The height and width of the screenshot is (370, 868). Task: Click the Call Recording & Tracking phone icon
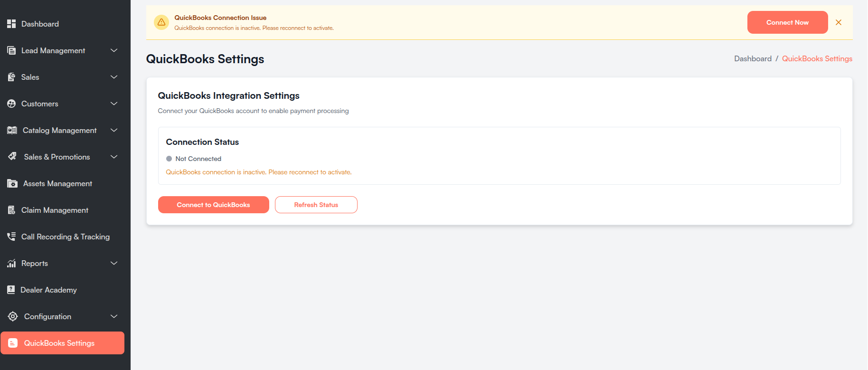[x=11, y=237]
